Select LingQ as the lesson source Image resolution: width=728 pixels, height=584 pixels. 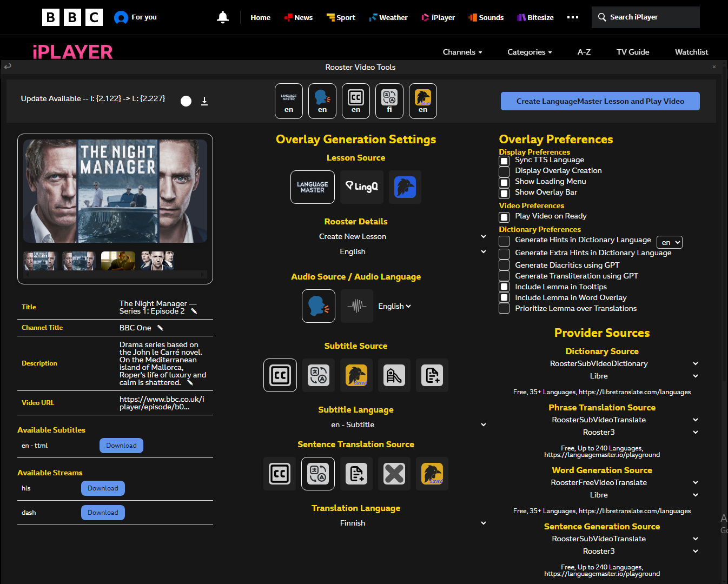(x=362, y=187)
